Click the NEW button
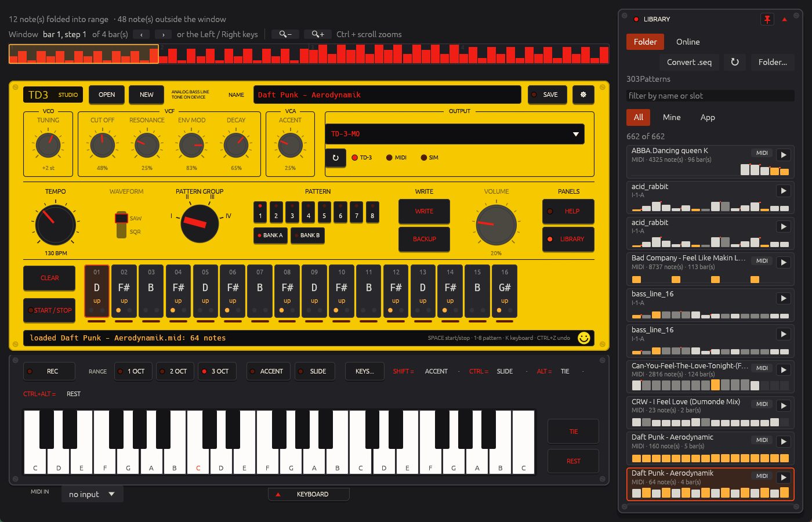 147,95
